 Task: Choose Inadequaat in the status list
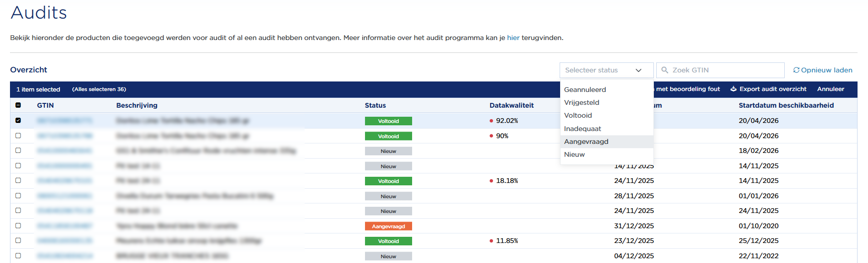click(607, 129)
